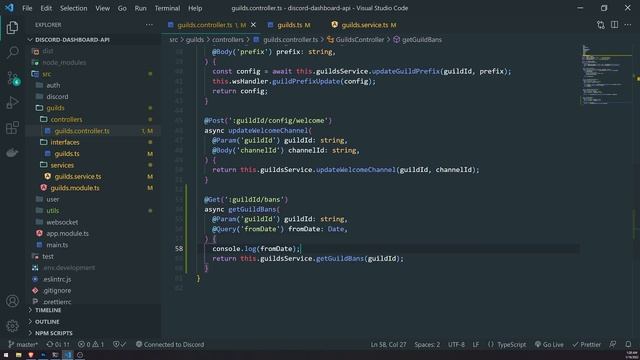This screenshot has width=640, height=360.
Task: Open the Search view icon
Action: [12, 52]
